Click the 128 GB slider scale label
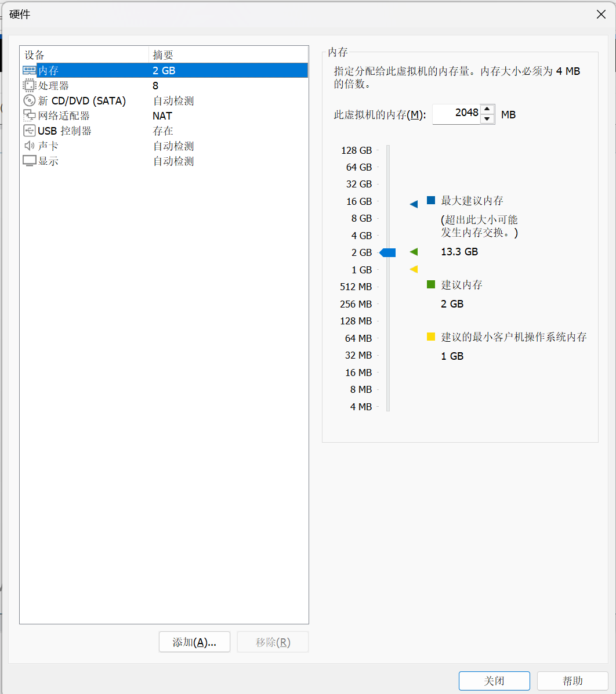Screen dimensions: 616x694 coord(356,150)
